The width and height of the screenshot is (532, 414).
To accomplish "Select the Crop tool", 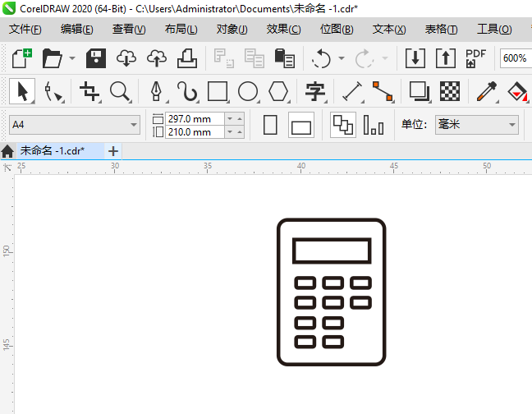I will pyautogui.click(x=90, y=91).
